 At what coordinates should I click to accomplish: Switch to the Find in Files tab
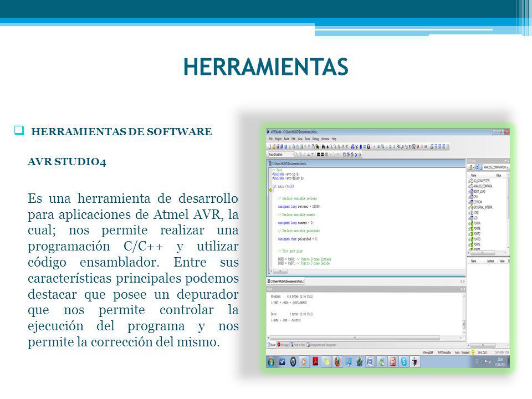point(298,345)
